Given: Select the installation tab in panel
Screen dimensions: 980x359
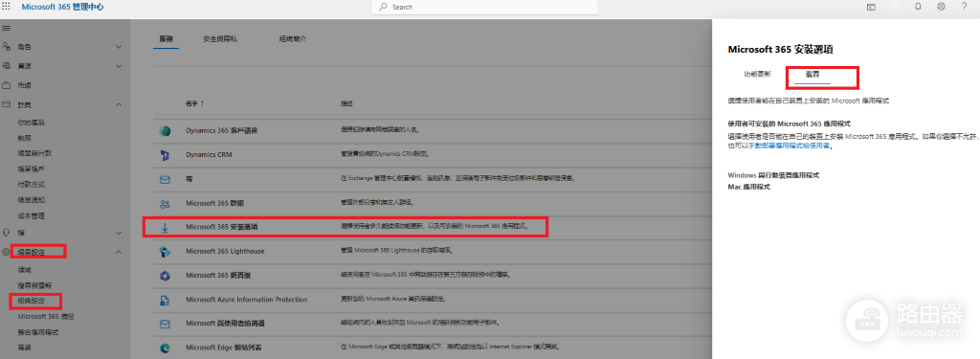Looking at the screenshot, I should pyautogui.click(x=813, y=75).
